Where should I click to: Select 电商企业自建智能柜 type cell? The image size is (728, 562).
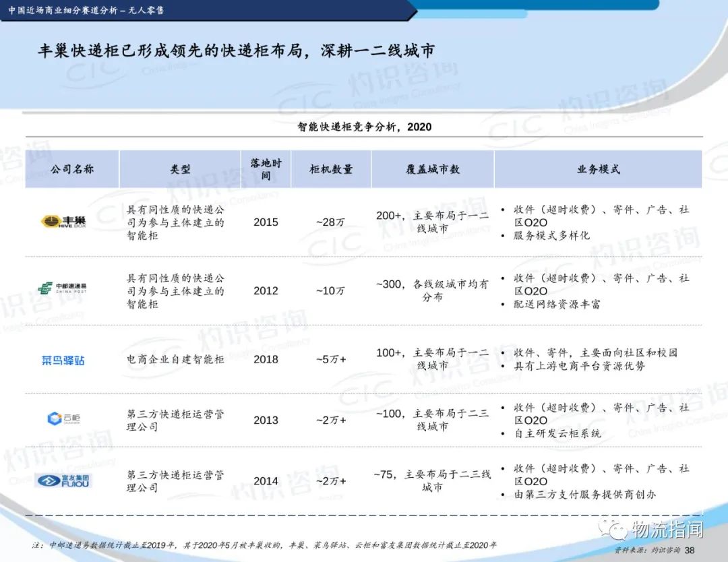pyautogui.click(x=176, y=360)
